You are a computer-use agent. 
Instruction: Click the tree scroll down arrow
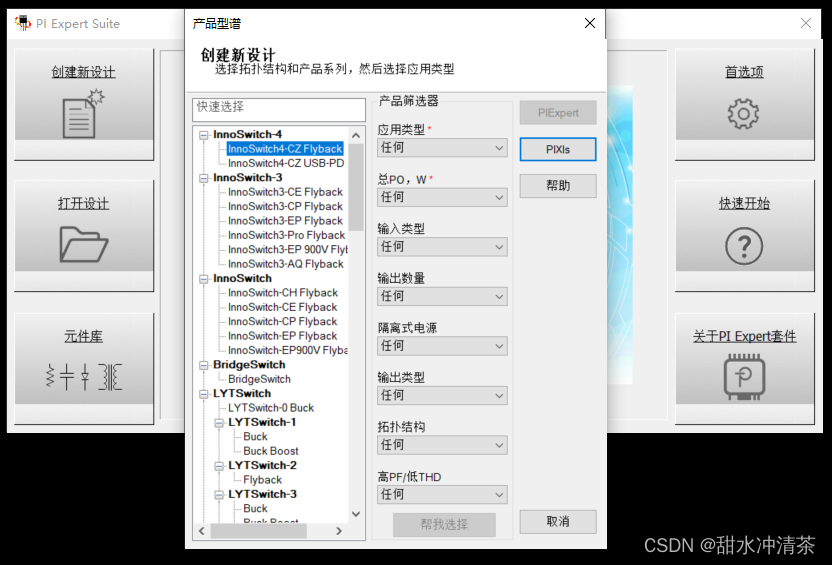point(356,514)
